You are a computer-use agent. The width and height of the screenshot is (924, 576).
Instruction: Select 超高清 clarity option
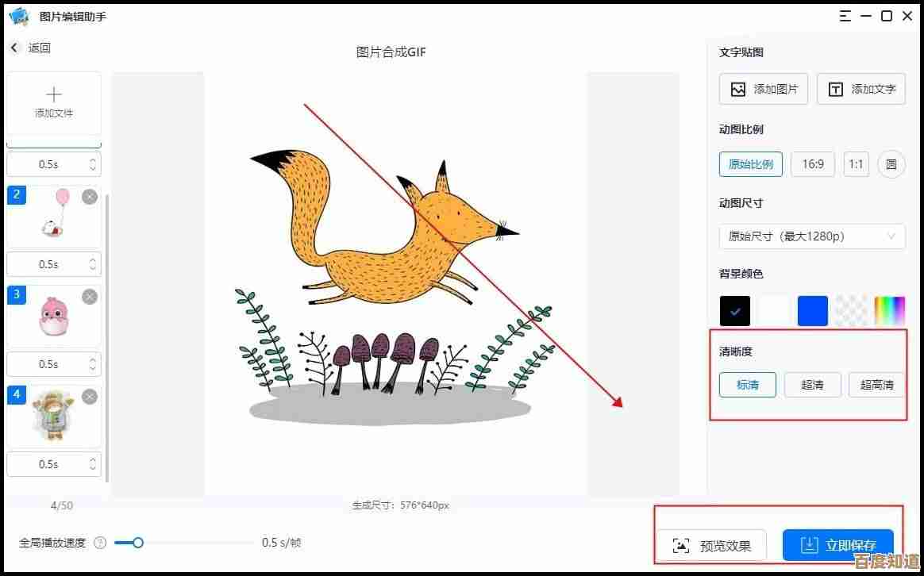876,385
